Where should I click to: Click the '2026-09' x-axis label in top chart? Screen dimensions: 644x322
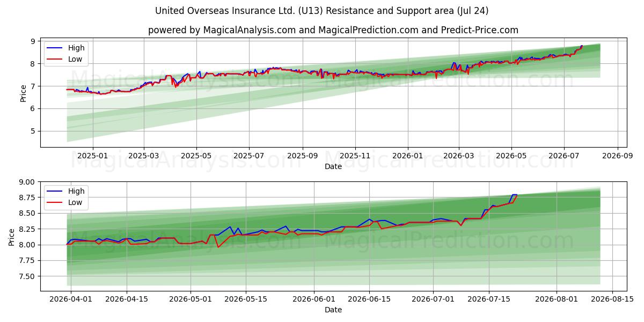pyautogui.click(x=617, y=157)
